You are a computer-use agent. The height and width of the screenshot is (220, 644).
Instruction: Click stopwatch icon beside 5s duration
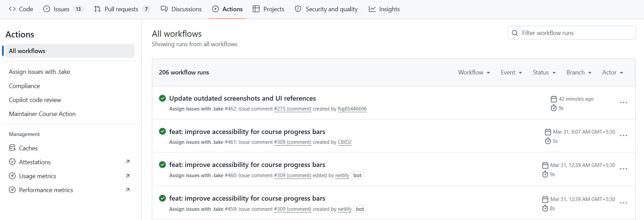[548, 141]
